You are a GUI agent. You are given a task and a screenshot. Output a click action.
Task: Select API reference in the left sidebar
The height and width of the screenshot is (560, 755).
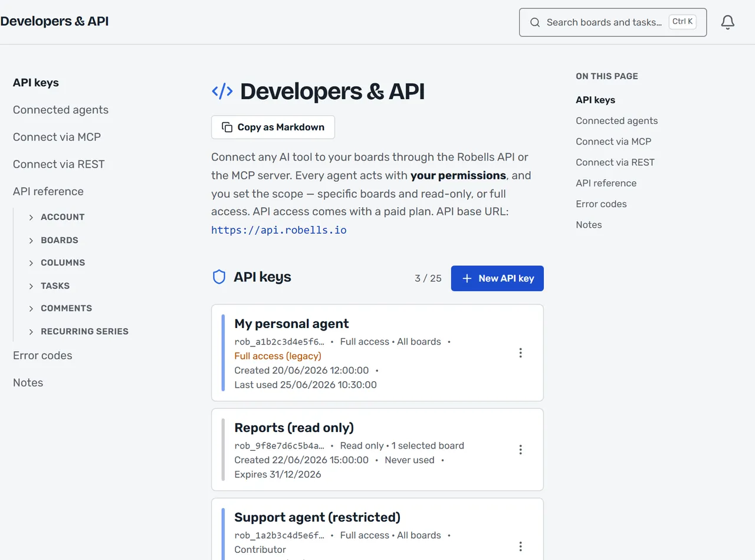48,191
